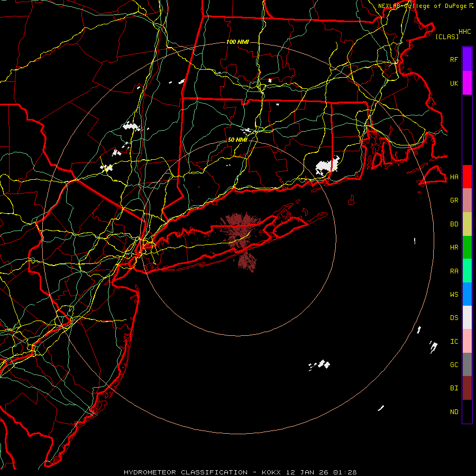Click the GC legend label
The width and height of the screenshot is (476, 476).
tap(454, 365)
